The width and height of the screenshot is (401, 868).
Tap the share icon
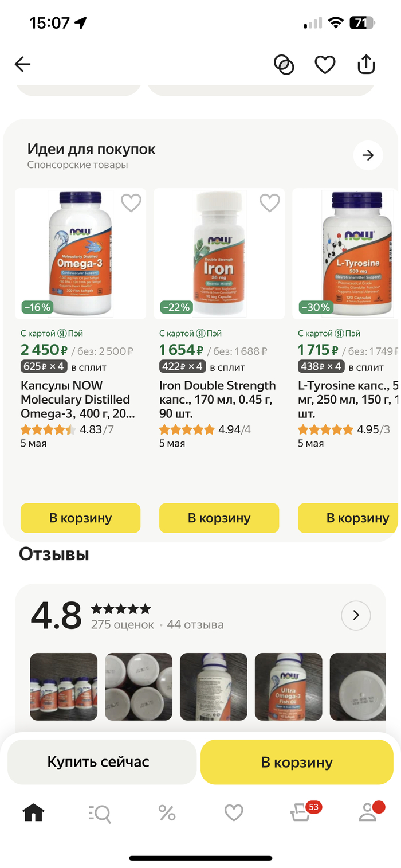(x=366, y=64)
